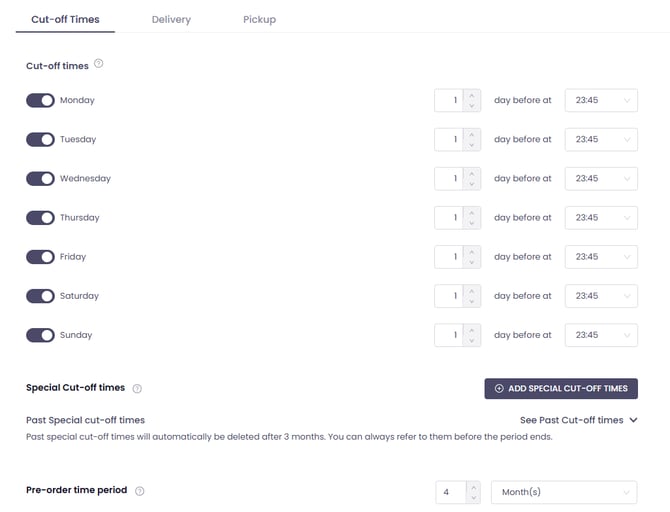The width and height of the screenshot is (670, 512).
Task: Click the Wednesday days-before number field
Action: click(x=449, y=179)
